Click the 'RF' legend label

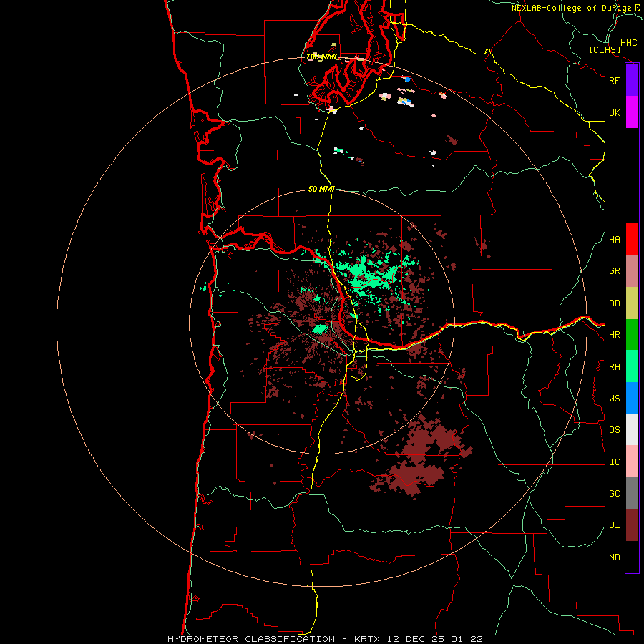(x=614, y=80)
